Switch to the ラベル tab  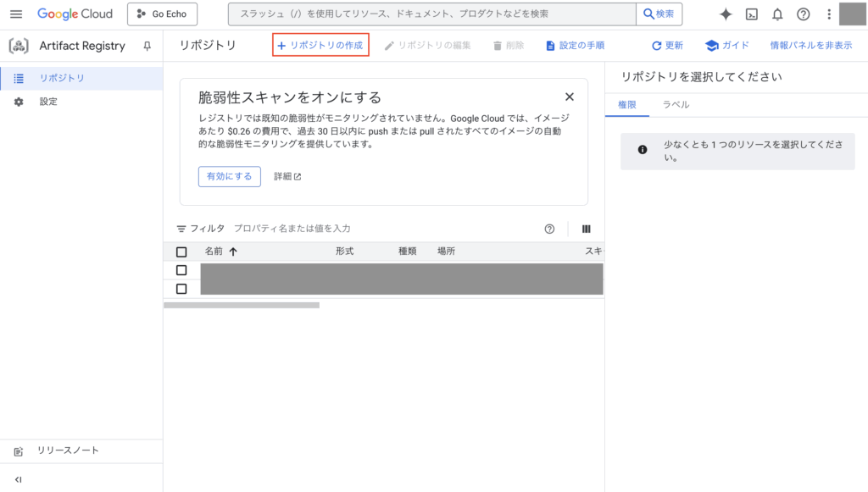click(676, 104)
